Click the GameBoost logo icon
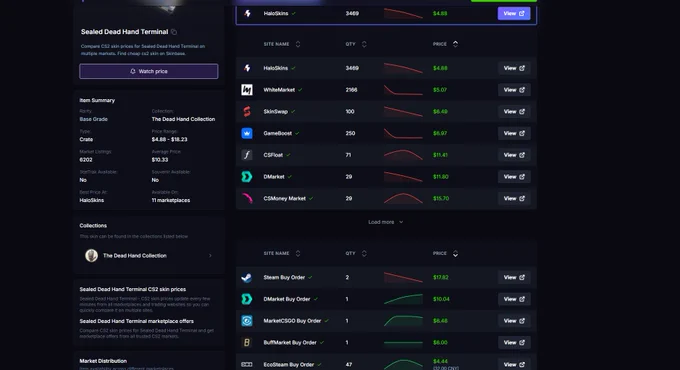Image resolution: width=680 pixels, height=370 pixels. coord(247,133)
